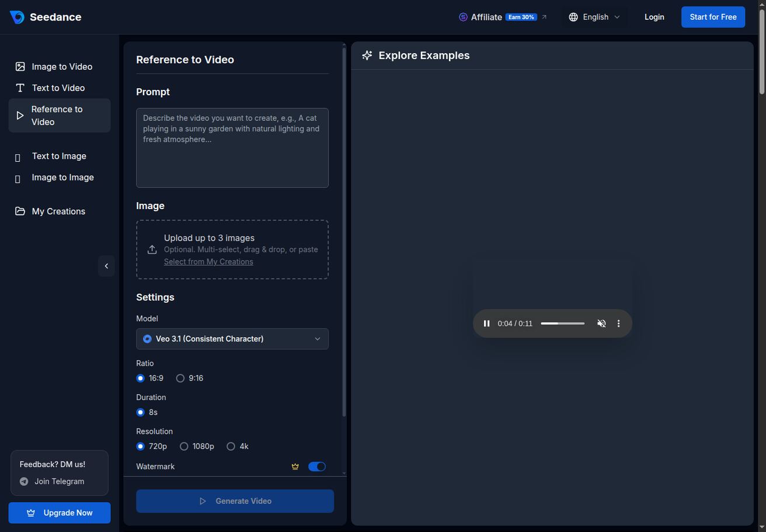Click the Earn 30% badge

[521, 17]
